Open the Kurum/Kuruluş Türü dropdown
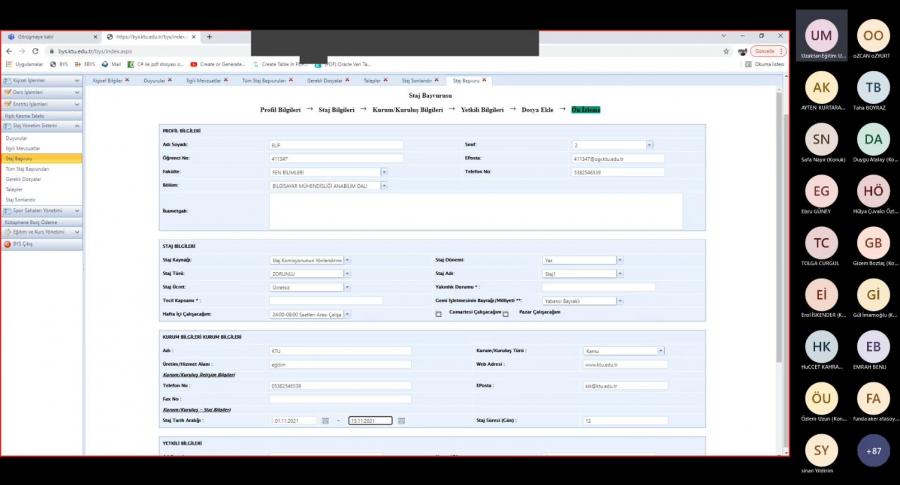 pos(661,351)
